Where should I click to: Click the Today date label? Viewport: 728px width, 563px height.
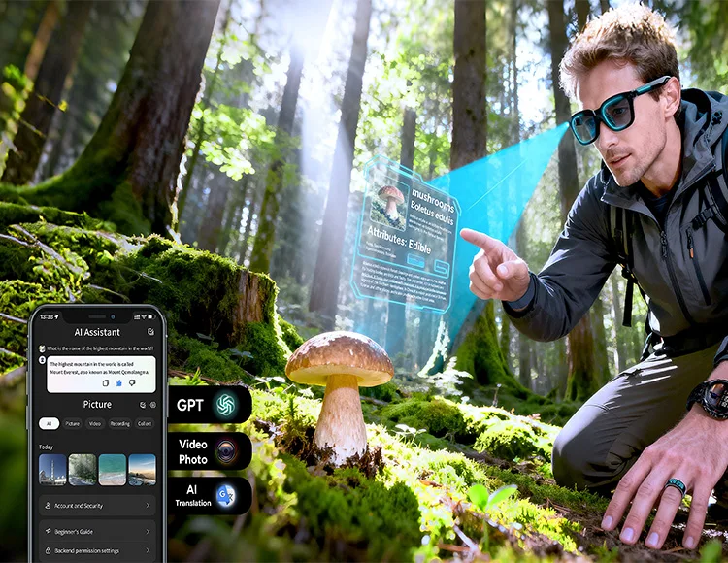pos(46,447)
